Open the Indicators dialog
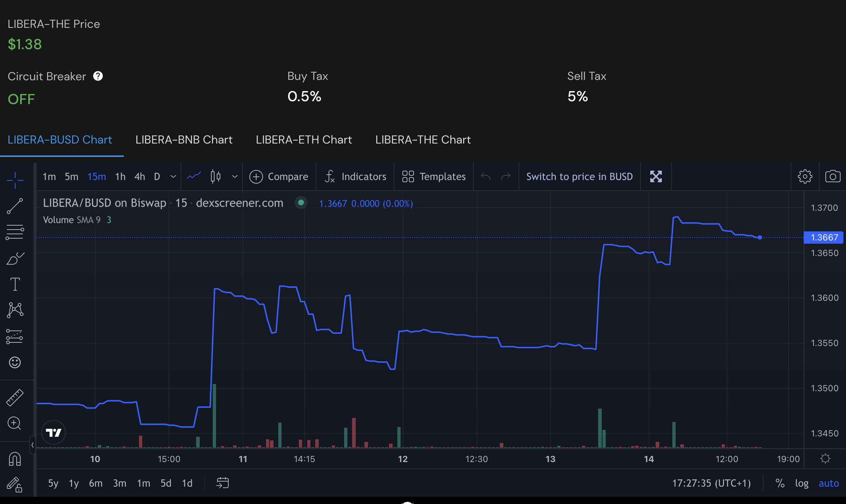The width and height of the screenshot is (846, 504). tap(355, 176)
